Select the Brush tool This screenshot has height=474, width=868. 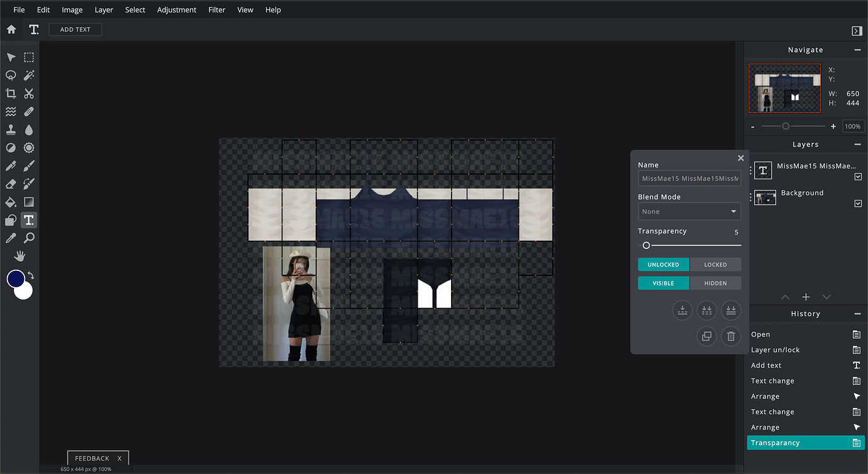click(x=28, y=165)
